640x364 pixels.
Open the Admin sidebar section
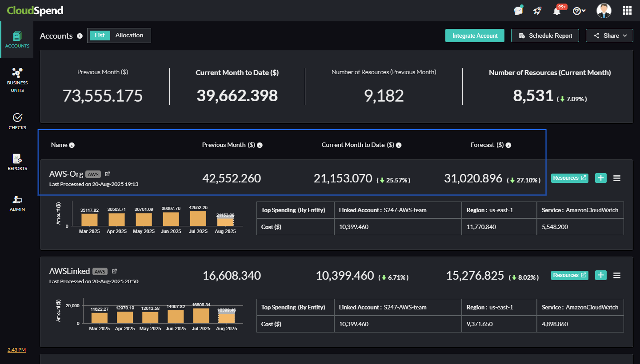click(x=17, y=203)
